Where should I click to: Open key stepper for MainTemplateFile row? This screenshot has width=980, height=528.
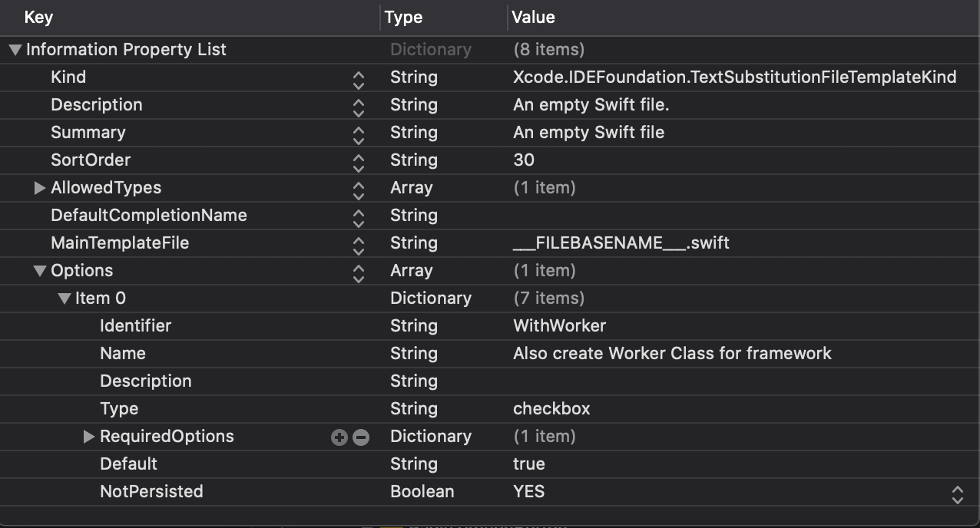tap(358, 244)
